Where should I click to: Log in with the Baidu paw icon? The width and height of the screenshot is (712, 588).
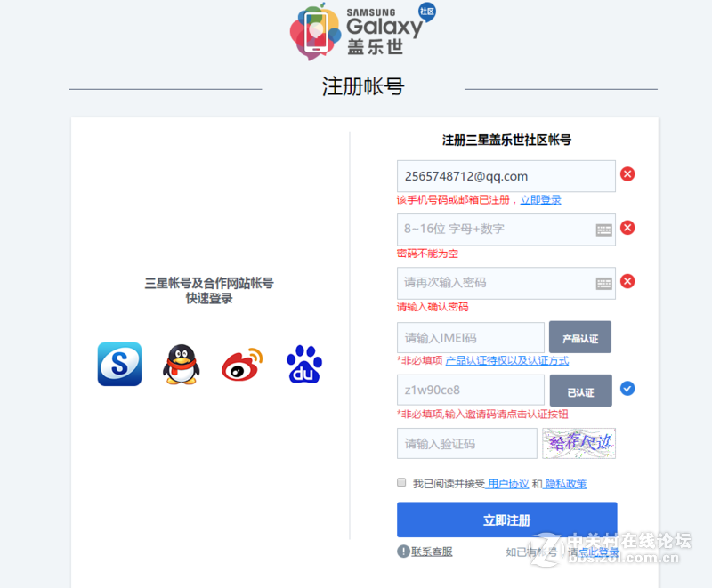(304, 365)
